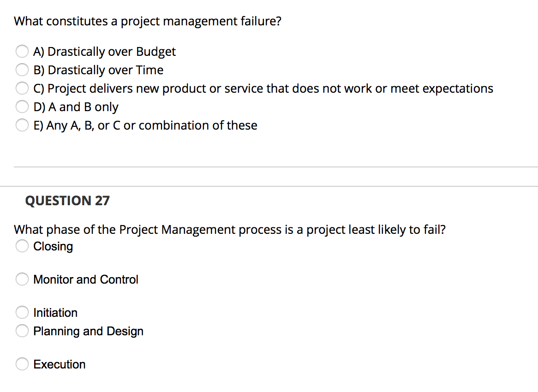Click the Initiation answer text
Screen dimensions: 538x392
55,312
